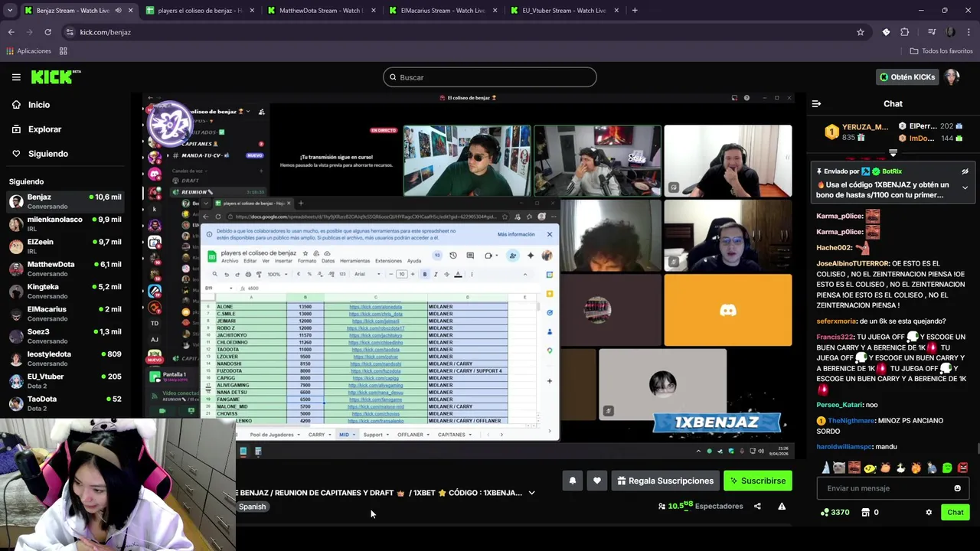Reload the page
The height and width of the screenshot is (551, 980).
47,32
